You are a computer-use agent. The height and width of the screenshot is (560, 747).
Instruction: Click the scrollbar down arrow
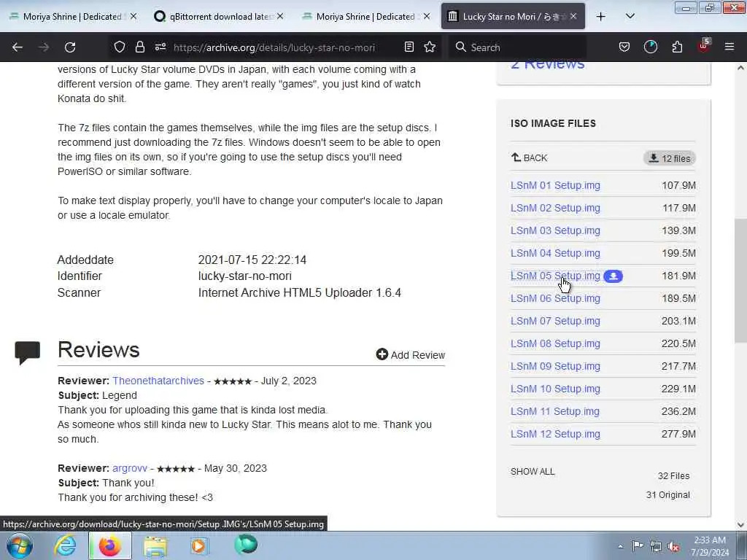(x=740, y=525)
